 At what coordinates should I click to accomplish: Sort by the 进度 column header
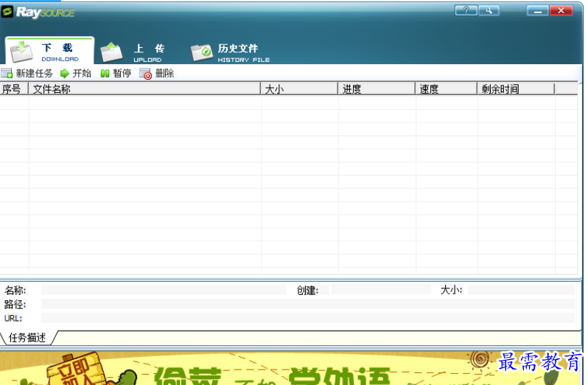coord(377,89)
